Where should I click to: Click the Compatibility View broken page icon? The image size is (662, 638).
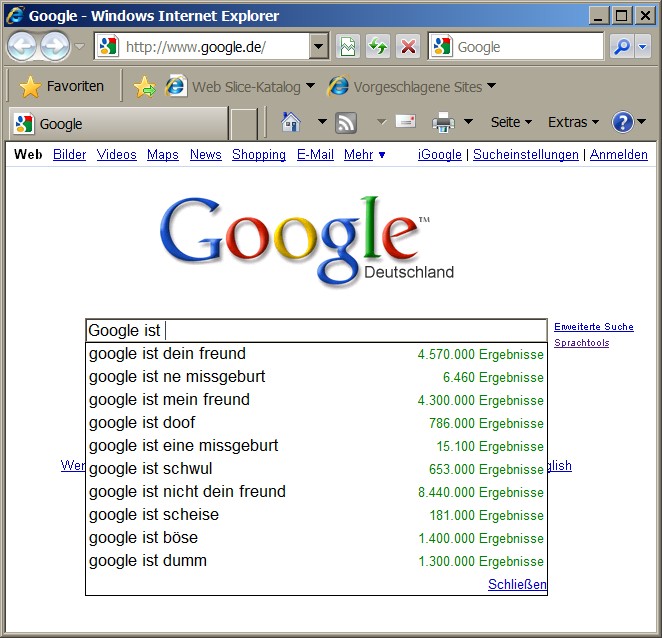(x=348, y=46)
